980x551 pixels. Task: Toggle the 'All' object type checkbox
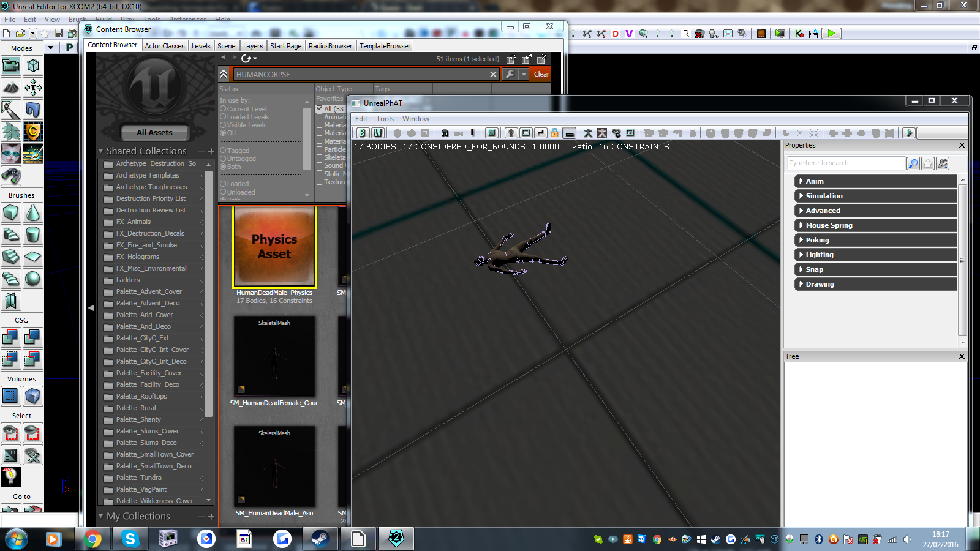[319, 109]
